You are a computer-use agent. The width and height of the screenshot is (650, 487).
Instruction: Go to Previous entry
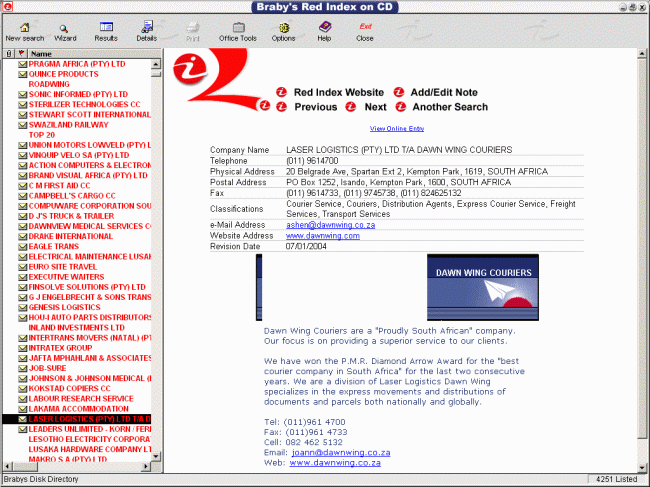coord(316,107)
